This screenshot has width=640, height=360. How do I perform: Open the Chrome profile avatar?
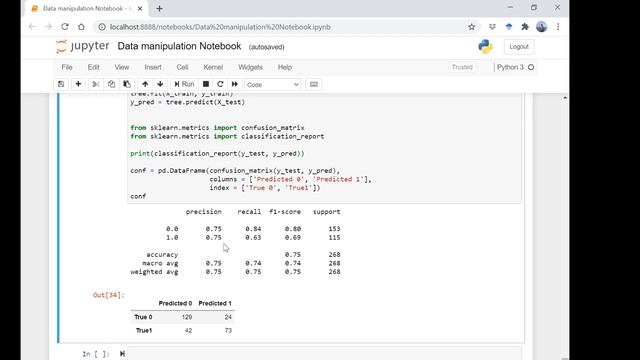click(542, 27)
